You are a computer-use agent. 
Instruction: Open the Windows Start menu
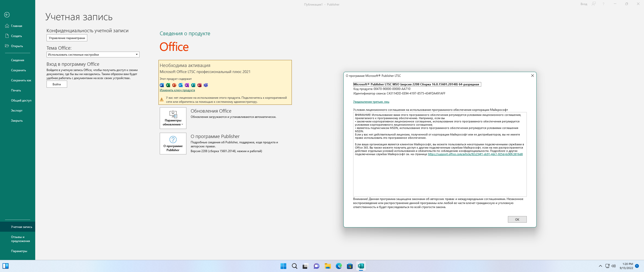[x=284, y=266]
